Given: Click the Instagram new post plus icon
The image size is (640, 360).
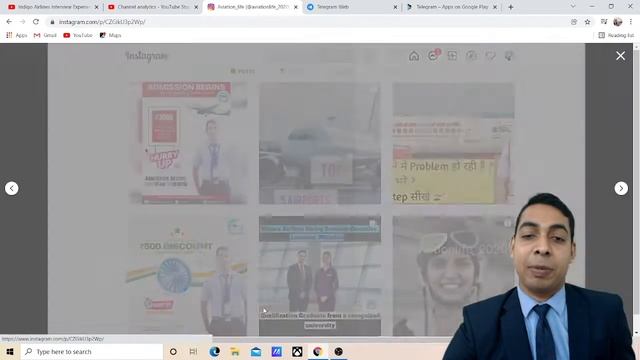Looking at the screenshot, I should tap(452, 56).
